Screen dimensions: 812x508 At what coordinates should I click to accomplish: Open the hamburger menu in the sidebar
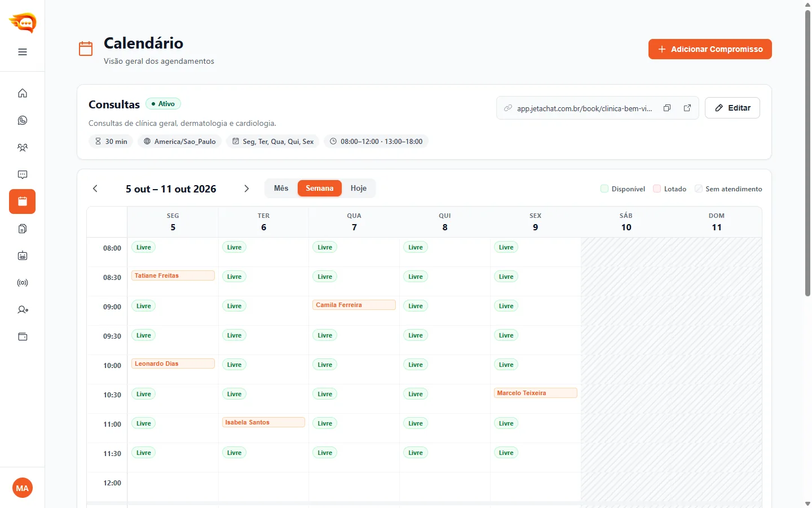[23, 52]
